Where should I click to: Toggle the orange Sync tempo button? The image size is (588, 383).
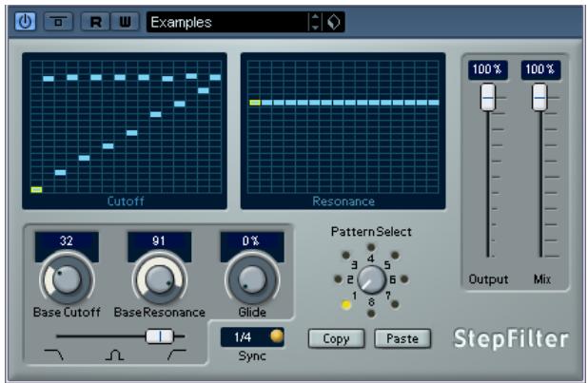(277, 335)
